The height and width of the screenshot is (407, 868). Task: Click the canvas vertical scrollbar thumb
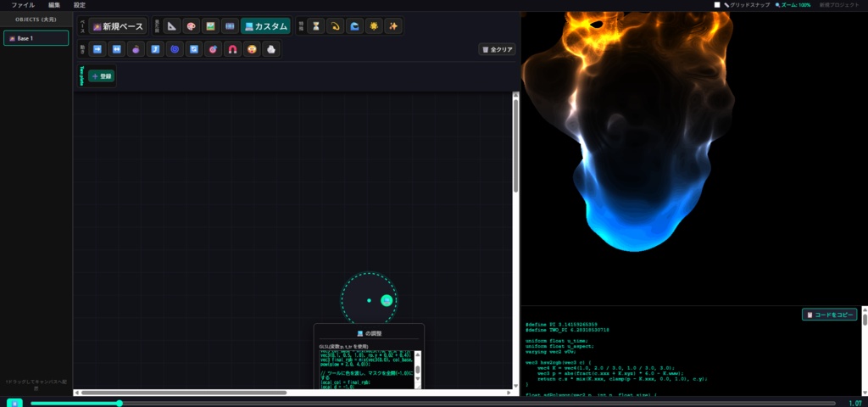[516, 146]
